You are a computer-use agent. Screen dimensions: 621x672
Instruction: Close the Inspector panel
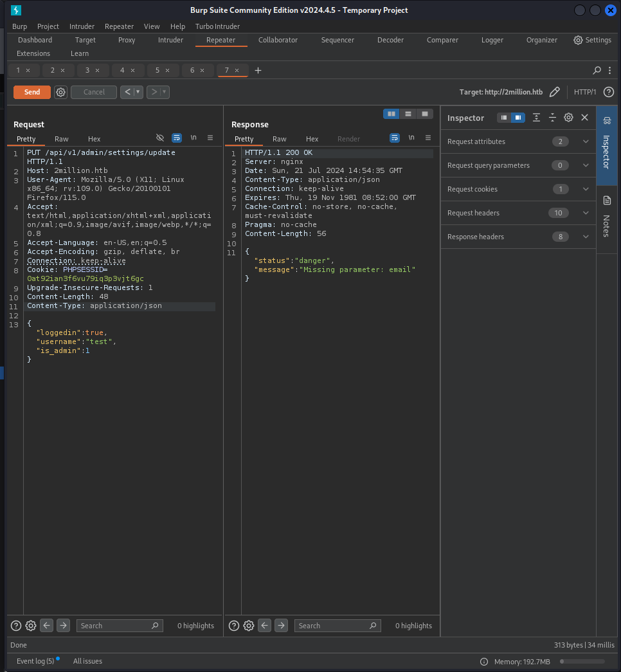click(584, 118)
